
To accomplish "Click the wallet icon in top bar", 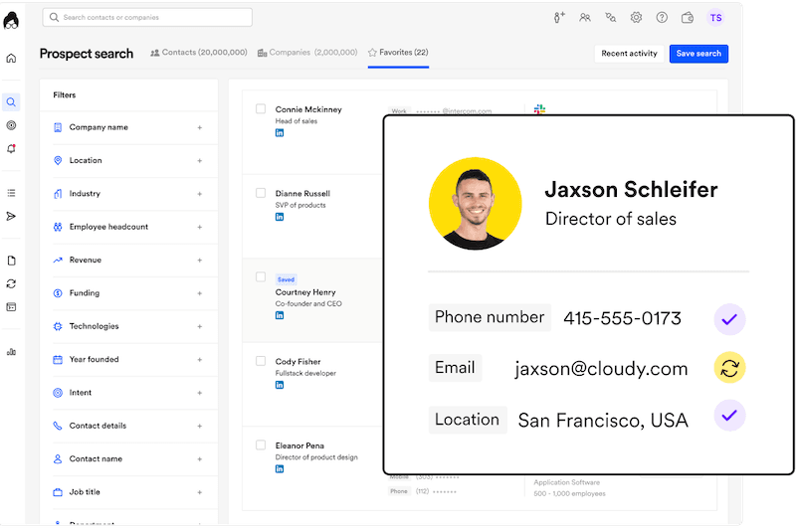I will point(688,18).
